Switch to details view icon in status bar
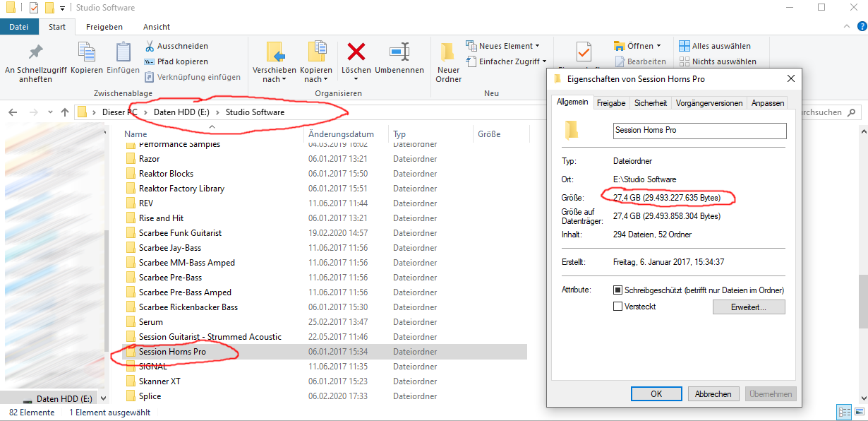This screenshot has width=868, height=421. [843, 412]
